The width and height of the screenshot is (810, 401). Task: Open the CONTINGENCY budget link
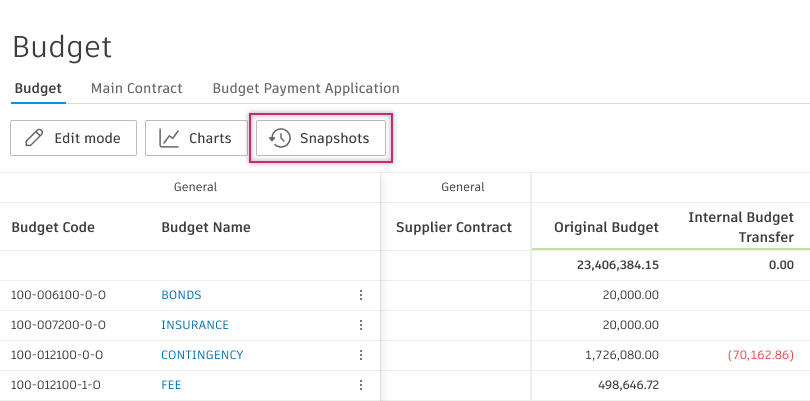[x=202, y=355]
